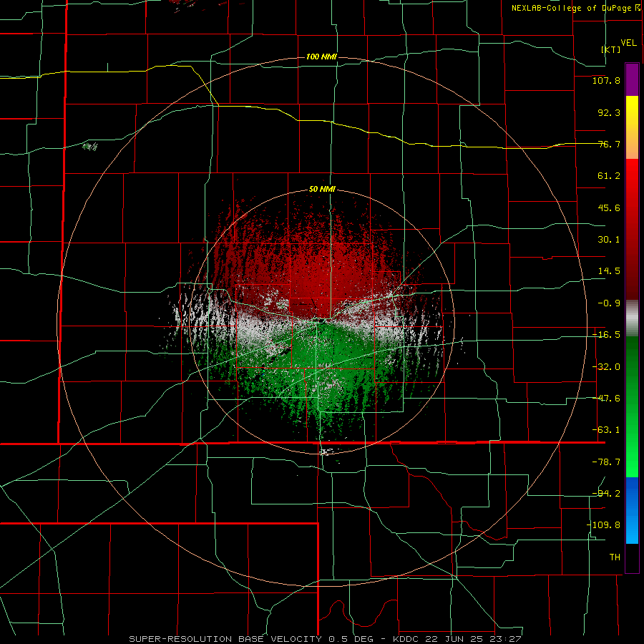Click the KDDC radar site at display center

323,321
